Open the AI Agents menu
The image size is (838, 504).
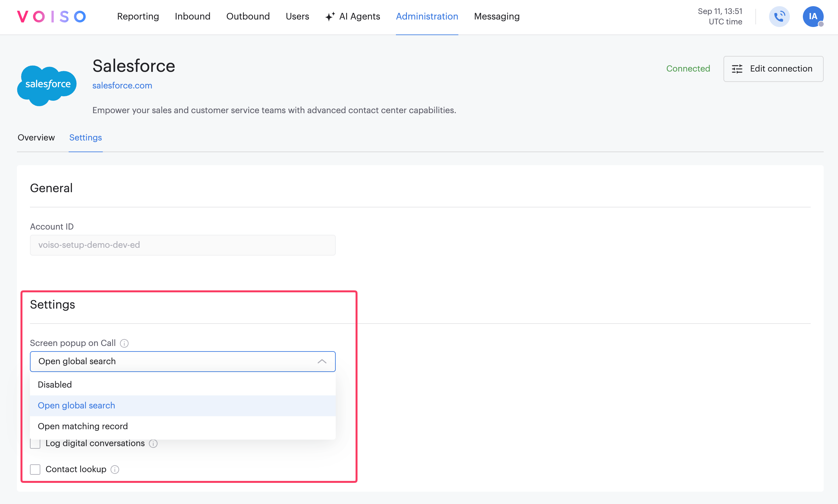[x=353, y=16]
